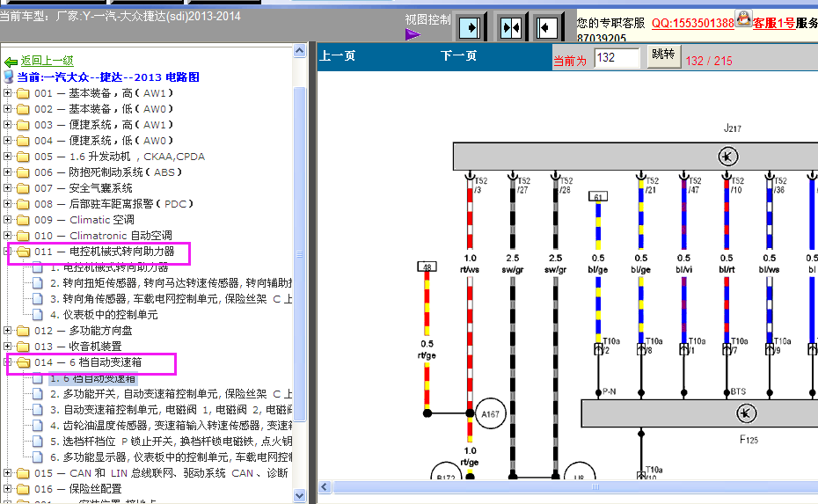The height and width of the screenshot is (504, 818).
Task: Click heading 当前:一汽大众--捷达--2013 电路图
Action: coord(108,77)
